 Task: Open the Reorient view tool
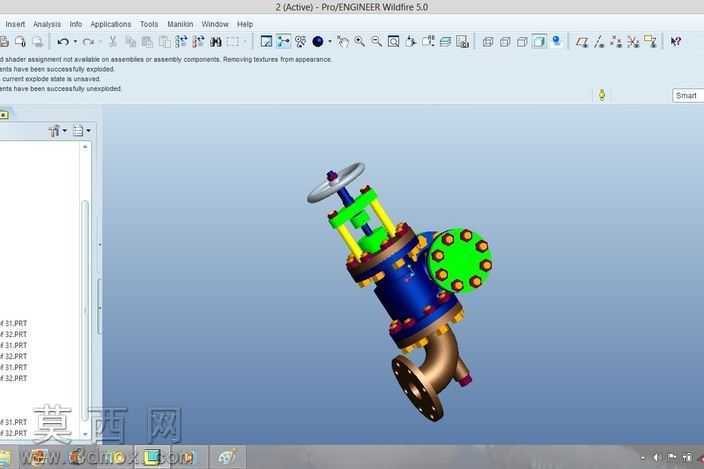[x=411, y=42]
